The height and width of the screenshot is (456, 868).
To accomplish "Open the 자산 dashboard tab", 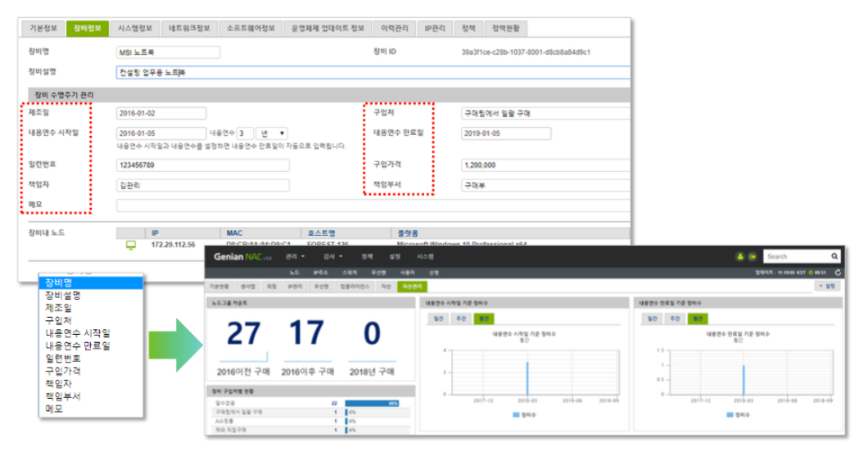I will coord(386,286).
